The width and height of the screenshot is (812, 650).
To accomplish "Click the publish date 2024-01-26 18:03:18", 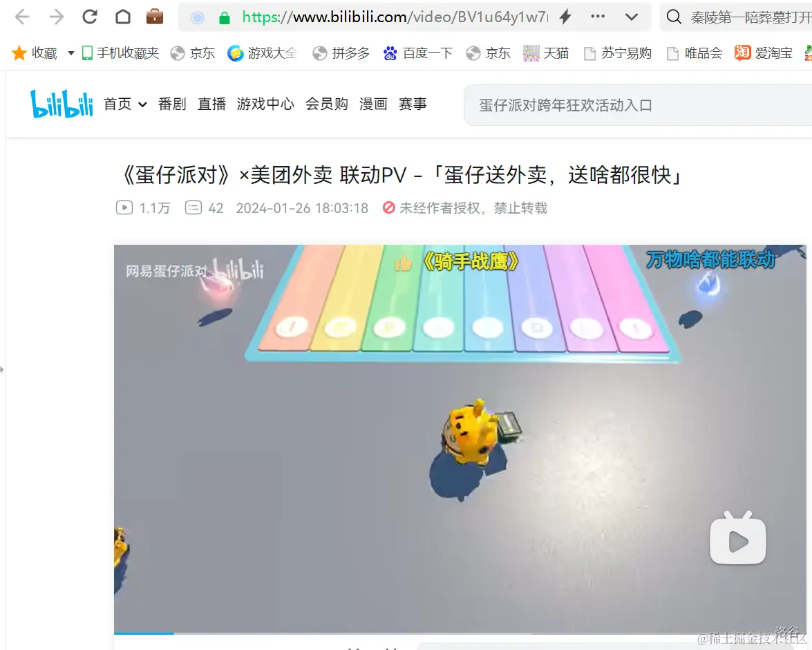I will point(302,208).
